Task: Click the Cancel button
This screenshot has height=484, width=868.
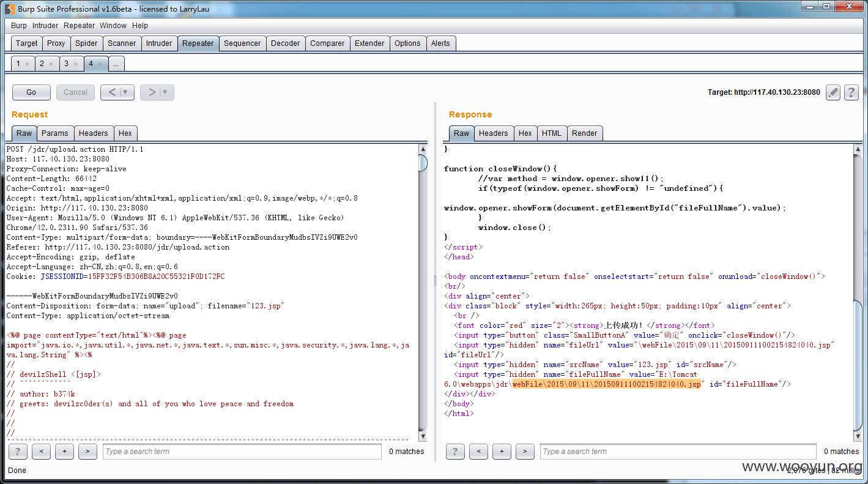Action: click(75, 92)
